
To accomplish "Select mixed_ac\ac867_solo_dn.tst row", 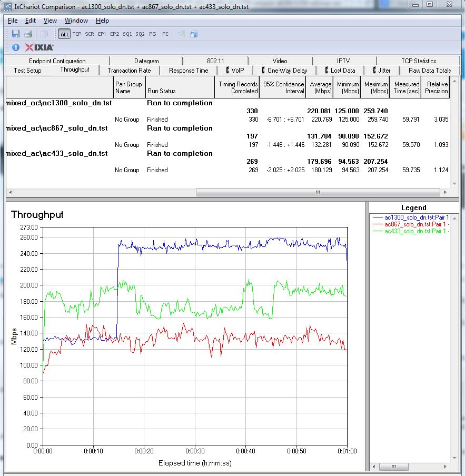I will coord(227,128).
